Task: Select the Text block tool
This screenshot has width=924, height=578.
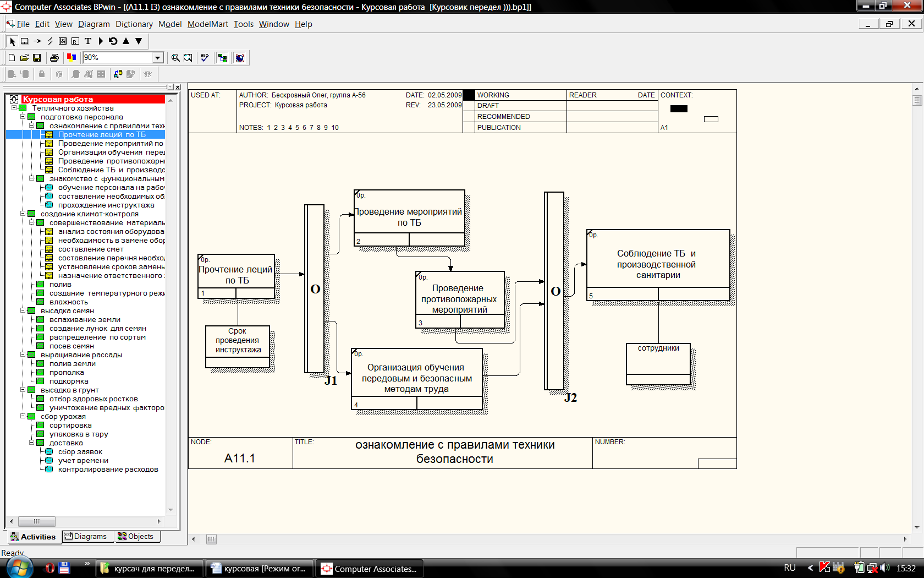Action: pyautogui.click(x=88, y=41)
